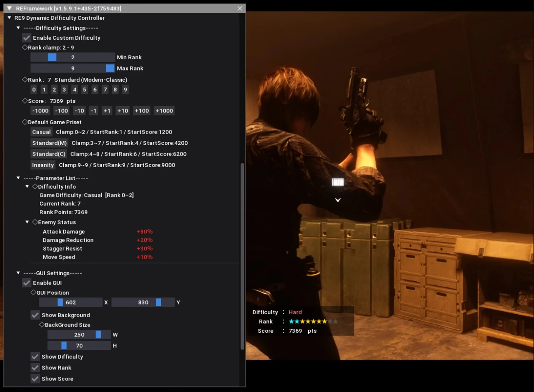Subtract 100 points with -100 button
The height and width of the screenshot is (392, 534).
[x=62, y=111]
